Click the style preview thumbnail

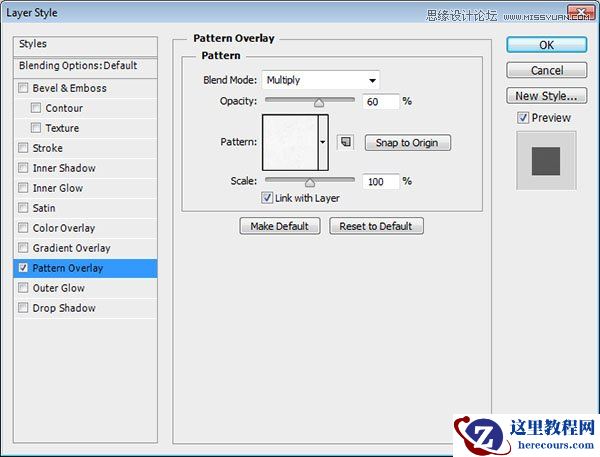(x=546, y=161)
